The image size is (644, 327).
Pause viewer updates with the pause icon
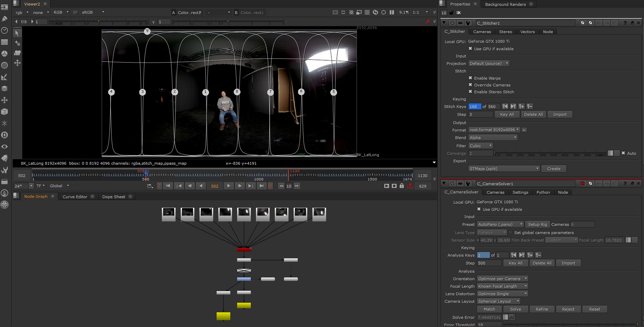click(392, 12)
